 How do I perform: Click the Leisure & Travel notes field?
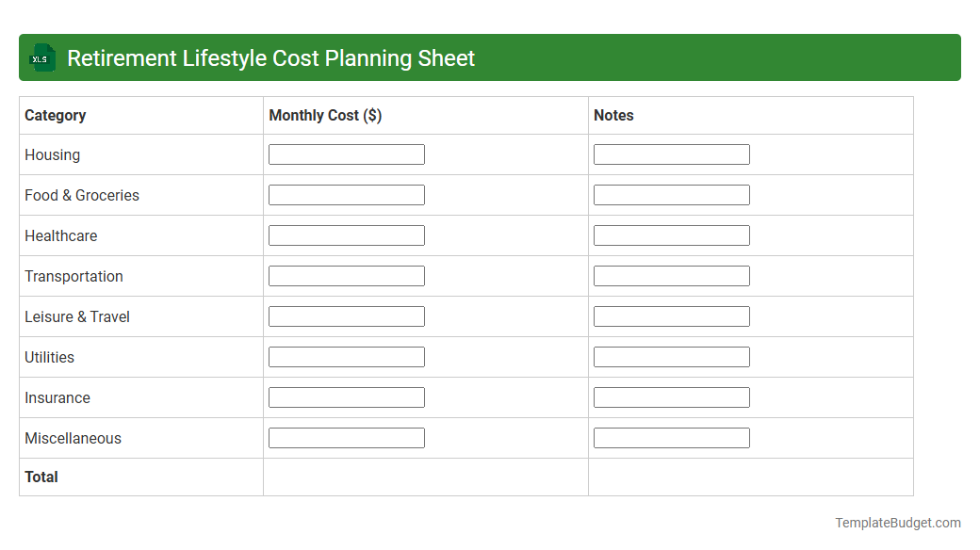pos(671,315)
